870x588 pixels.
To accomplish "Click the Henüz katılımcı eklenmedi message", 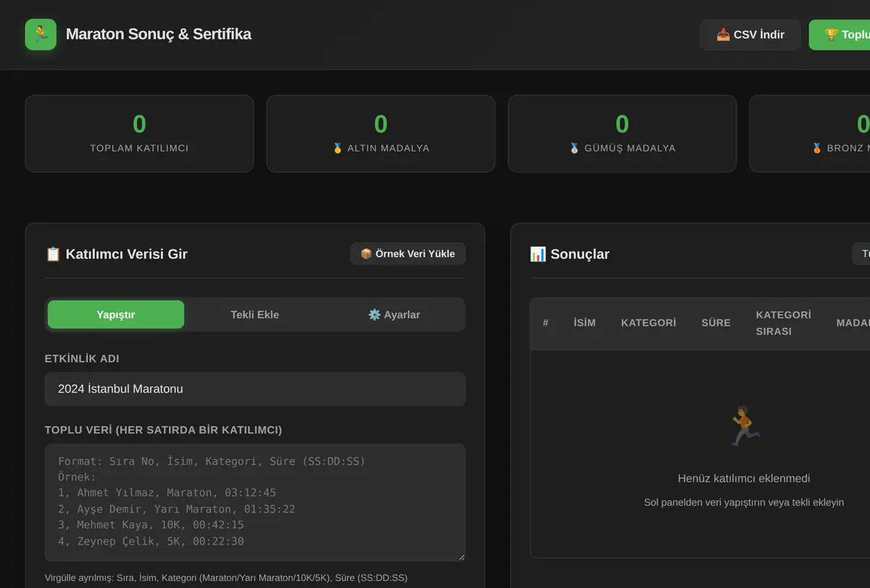I will coord(744,479).
